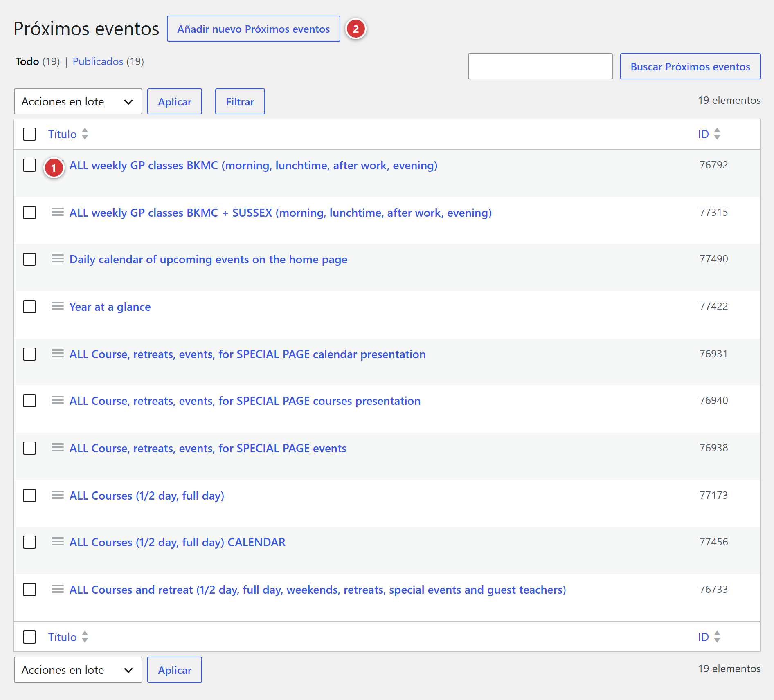
Task: Click the ID value 77173
Action: click(x=713, y=495)
